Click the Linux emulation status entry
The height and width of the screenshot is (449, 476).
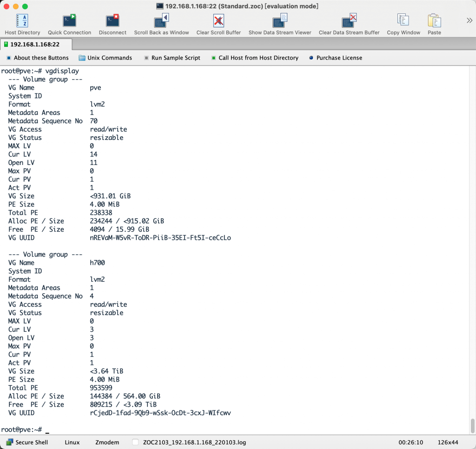pos(72,442)
